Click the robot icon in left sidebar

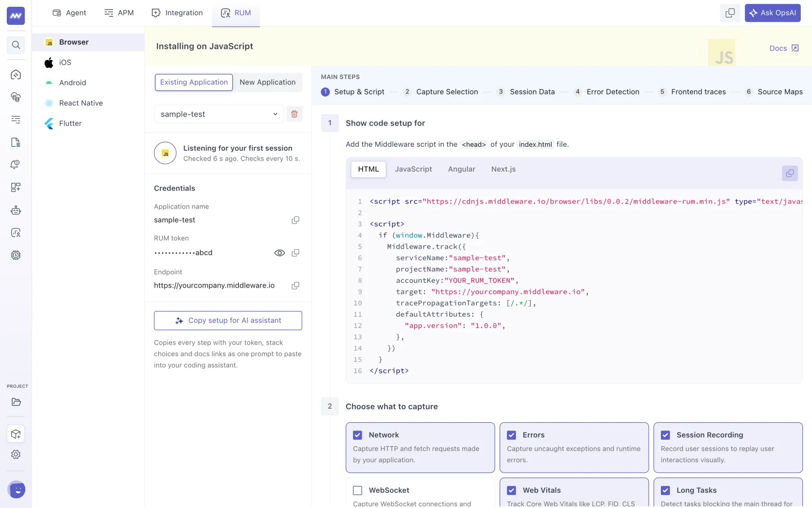point(16,210)
